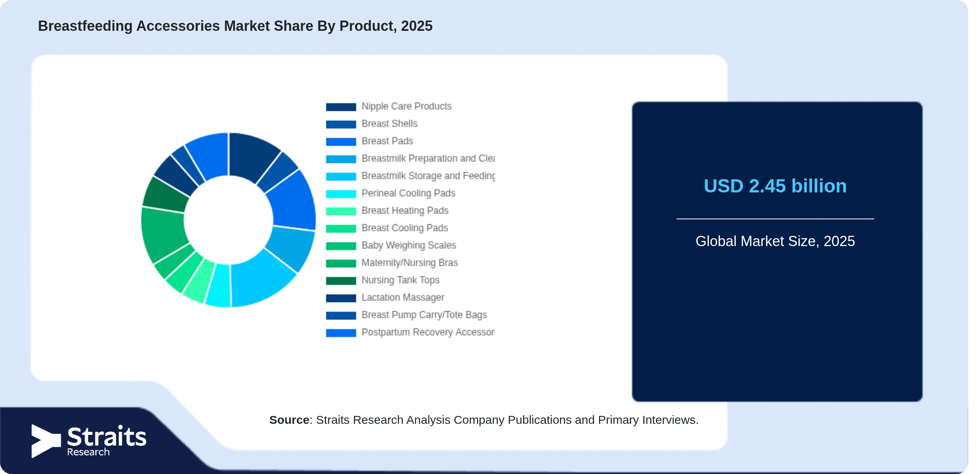Viewport: 980px width, 474px height.
Task: Toggle the 'Breastmilk Storage and Feeding' legend label
Action: click(x=428, y=176)
